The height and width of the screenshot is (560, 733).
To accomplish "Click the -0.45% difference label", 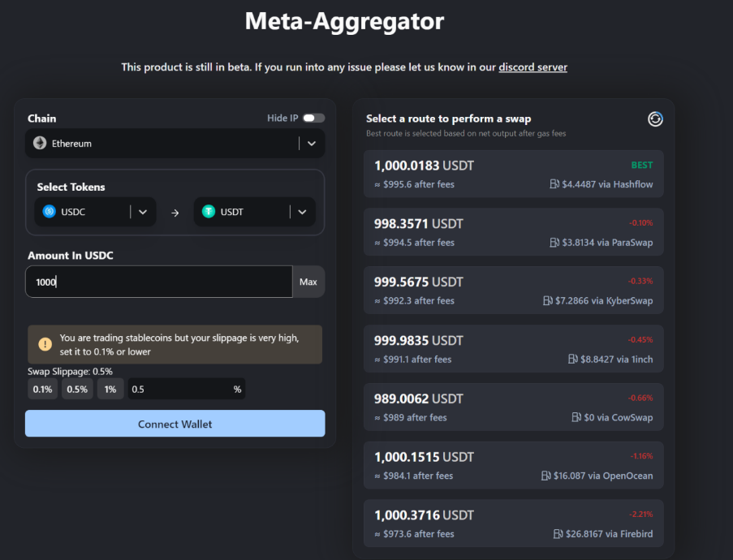I will pos(640,339).
